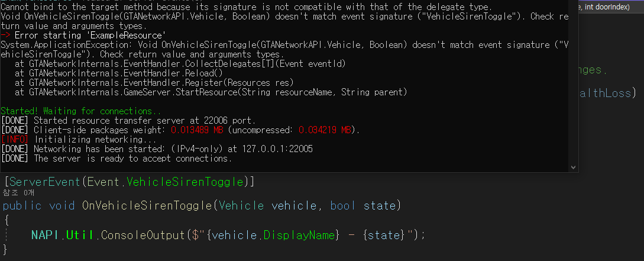Click the OnVehicleSirenToggle method name in code
The image size is (644, 261).
pyautogui.click(x=147, y=205)
